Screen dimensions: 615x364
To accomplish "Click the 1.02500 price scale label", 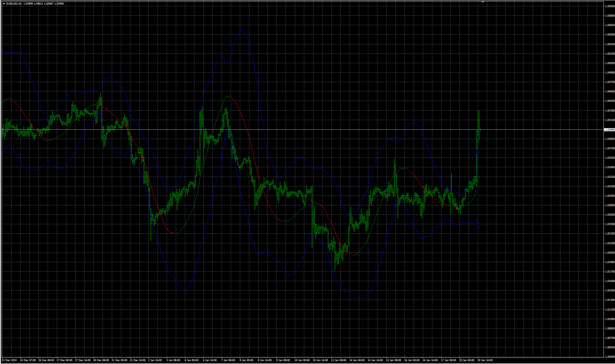I will [x=610, y=224].
